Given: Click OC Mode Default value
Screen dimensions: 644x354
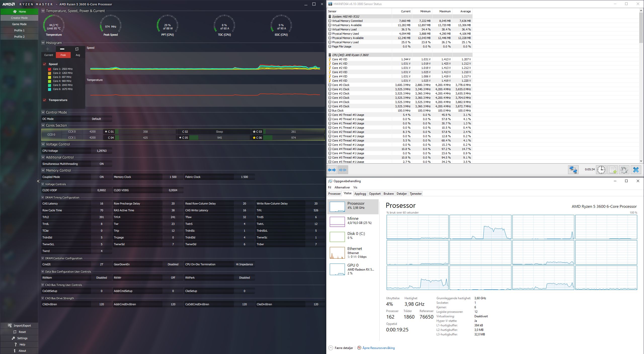Looking at the screenshot, I should pos(96,119).
